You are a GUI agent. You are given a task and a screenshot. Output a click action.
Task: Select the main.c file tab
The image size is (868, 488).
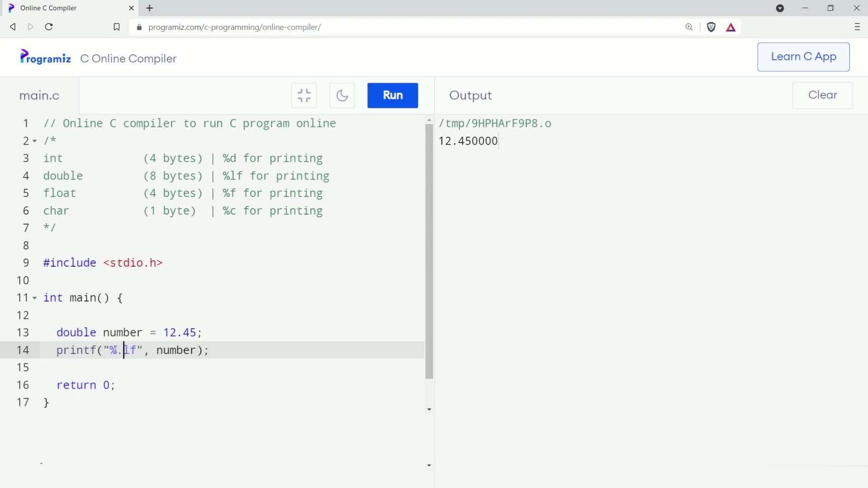tap(39, 96)
